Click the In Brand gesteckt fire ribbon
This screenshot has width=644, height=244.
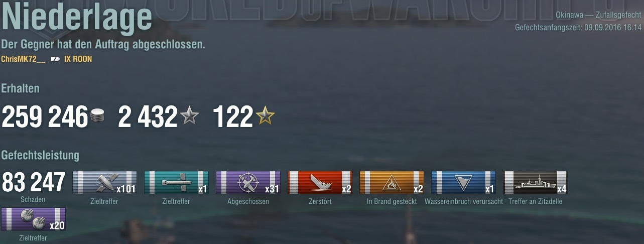[x=392, y=183]
